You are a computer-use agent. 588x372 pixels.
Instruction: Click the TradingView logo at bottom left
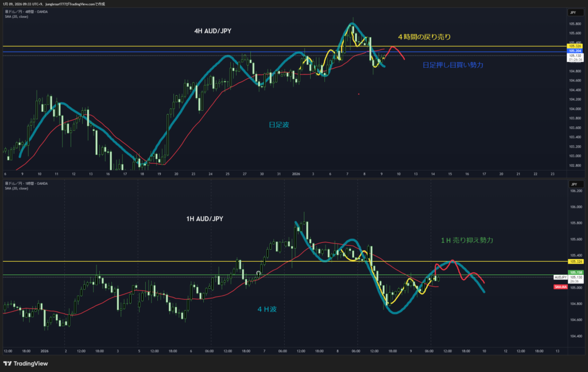(26, 363)
